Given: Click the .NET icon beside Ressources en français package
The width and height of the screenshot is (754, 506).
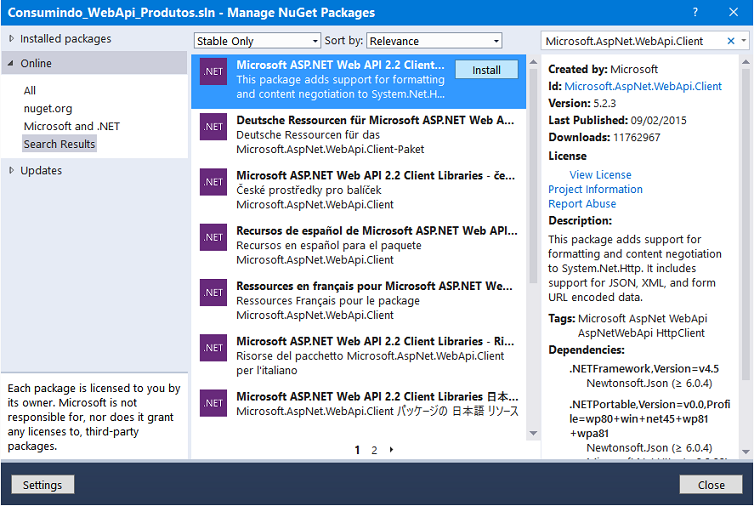Looking at the screenshot, I should click(213, 293).
